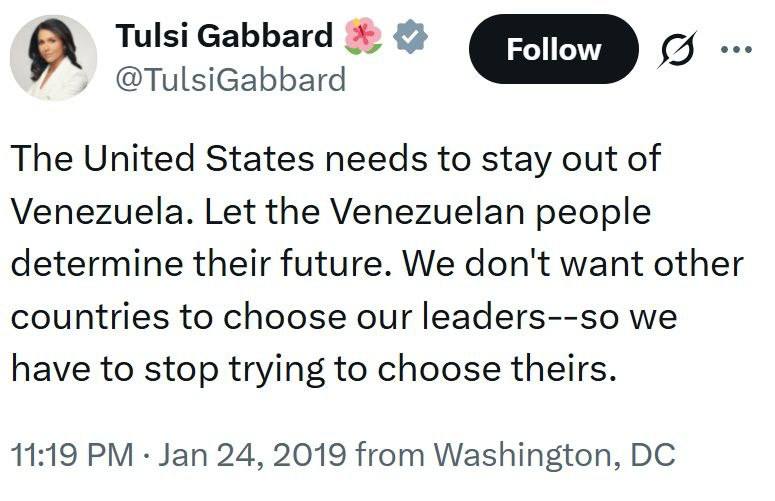775x501 pixels.
Task: Click the blue verified checkmark badge
Action: point(410,37)
